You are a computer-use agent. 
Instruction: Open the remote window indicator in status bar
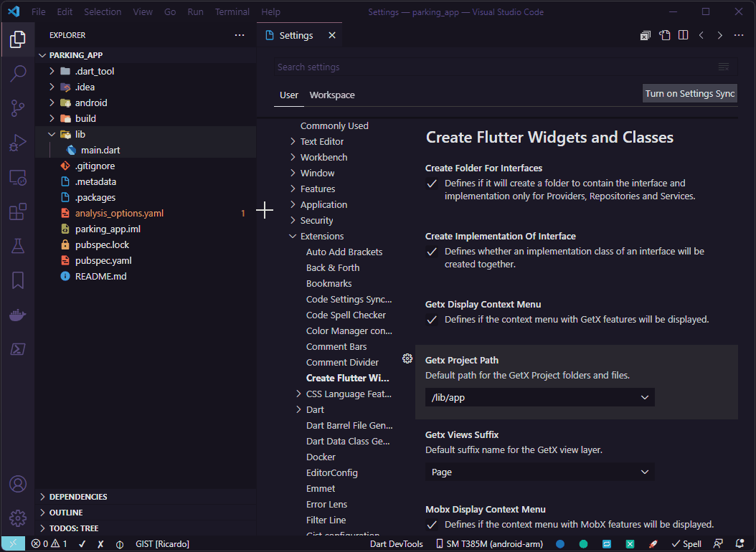pos(13,544)
